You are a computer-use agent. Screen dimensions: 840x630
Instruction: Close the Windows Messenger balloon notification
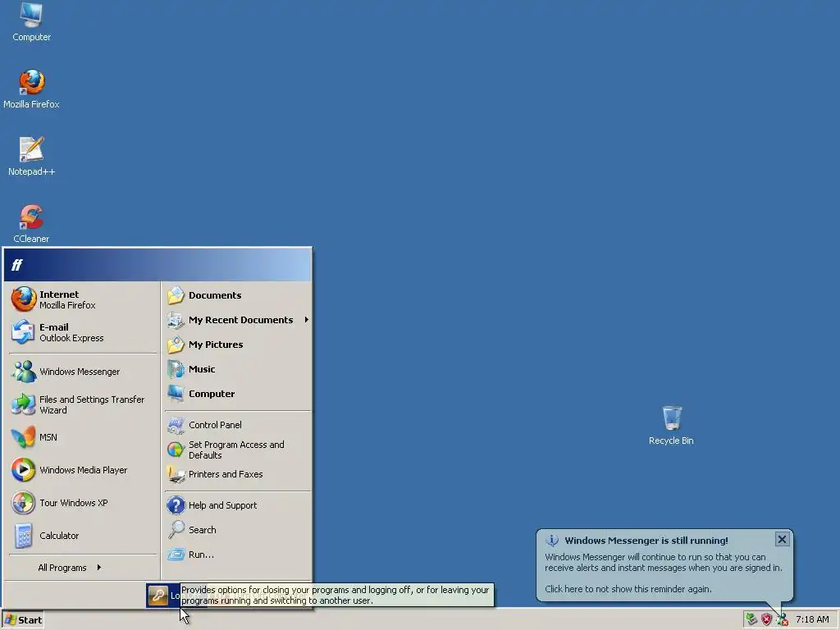tap(782, 540)
